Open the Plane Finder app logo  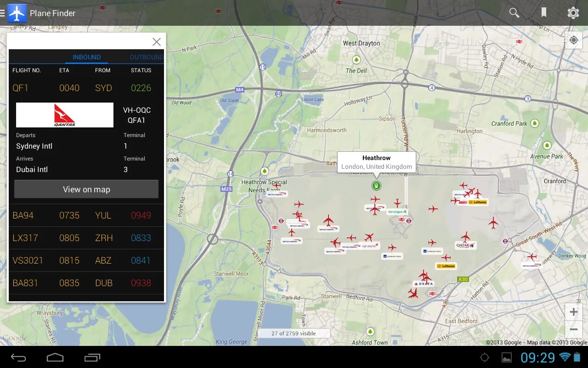pos(17,13)
